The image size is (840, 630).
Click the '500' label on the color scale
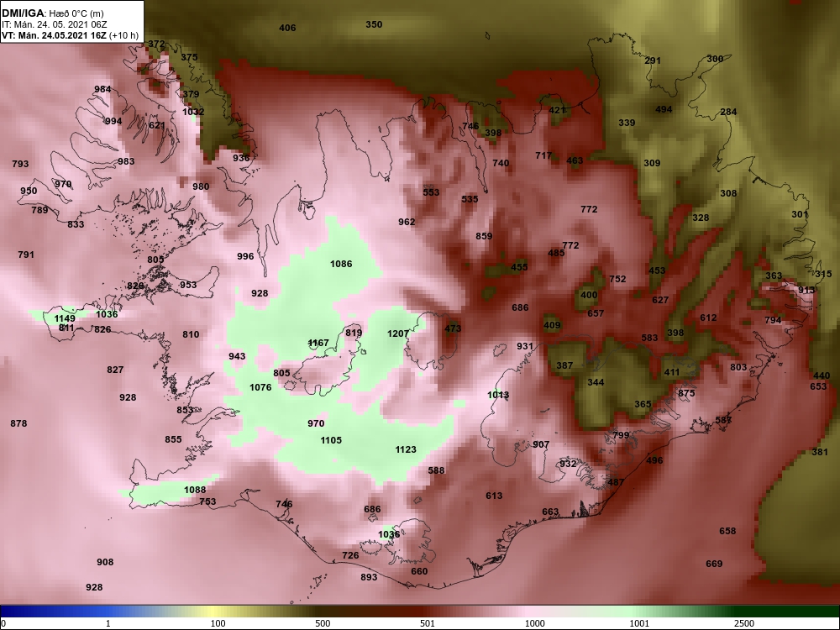[323, 623]
